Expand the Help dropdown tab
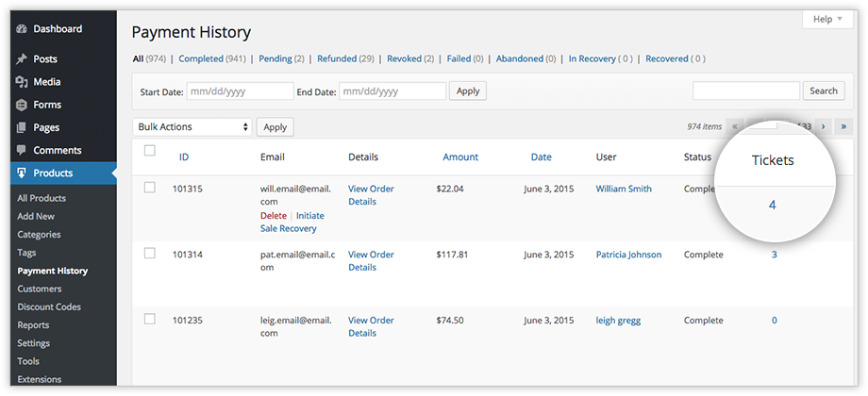Image resolution: width=868 pixels, height=396 pixels. [x=828, y=20]
